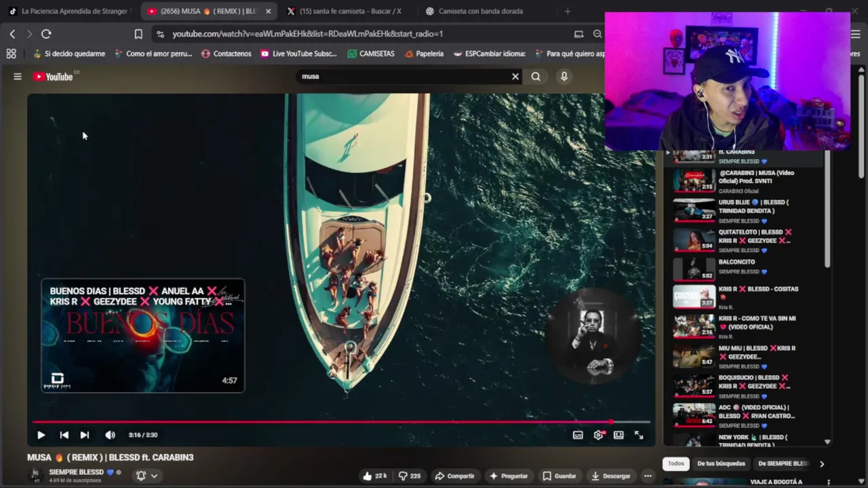Download video with Descargar button
Screen dimensions: 868x488
coord(610,476)
